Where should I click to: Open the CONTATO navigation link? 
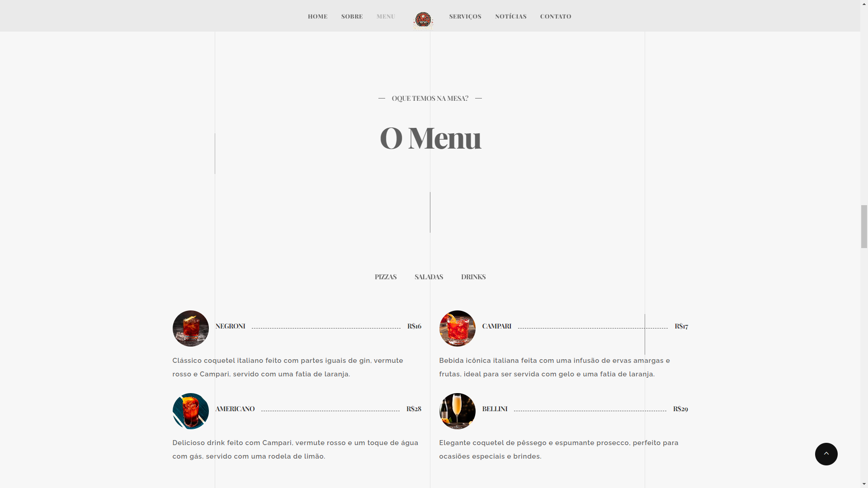556,16
